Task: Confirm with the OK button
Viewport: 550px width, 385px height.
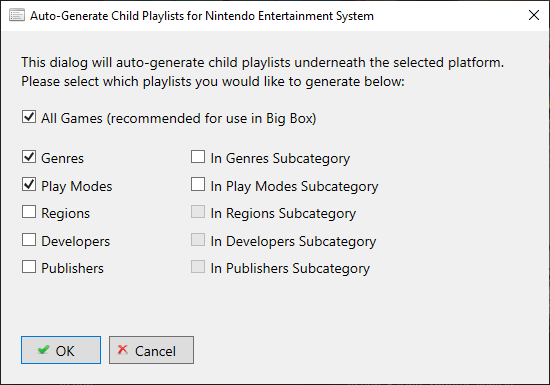Action: (61, 350)
